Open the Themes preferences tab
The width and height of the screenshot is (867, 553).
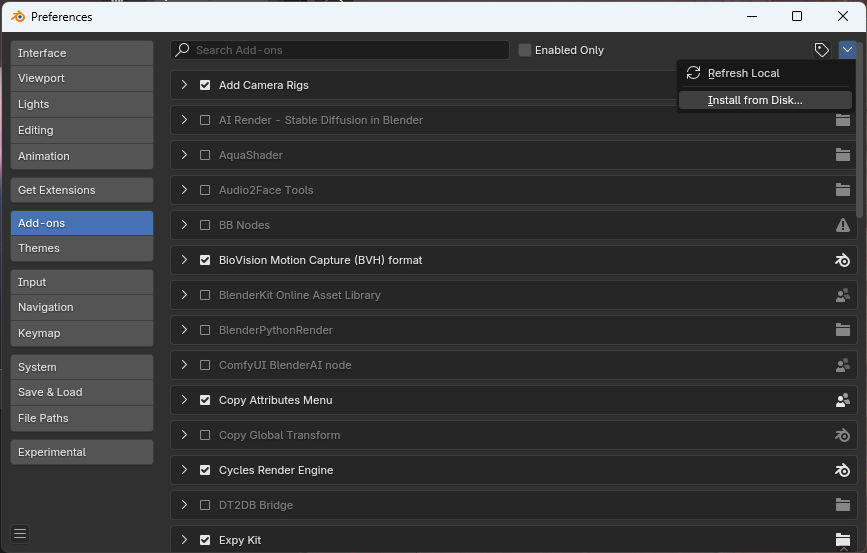click(x=82, y=248)
